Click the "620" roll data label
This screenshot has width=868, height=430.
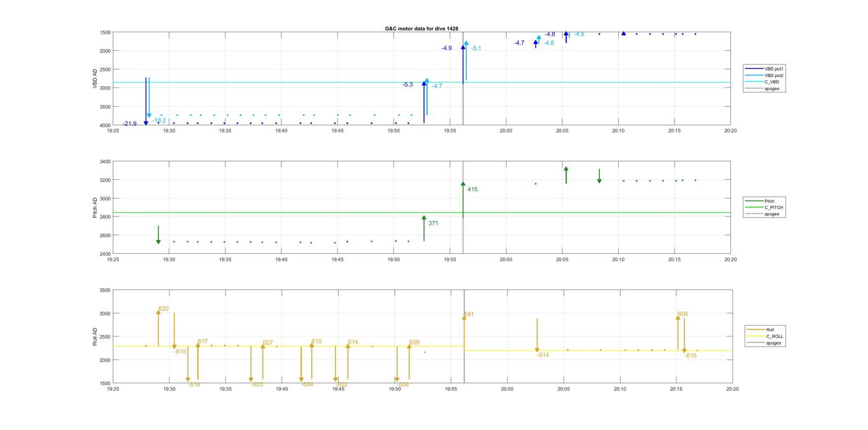coord(164,308)
